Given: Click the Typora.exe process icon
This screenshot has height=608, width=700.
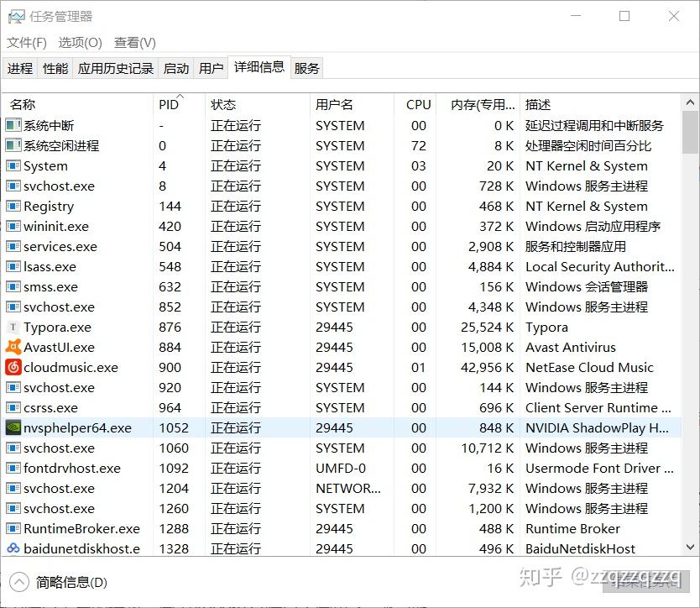Looking at the screenshot, I should click(x=12, y=327).
